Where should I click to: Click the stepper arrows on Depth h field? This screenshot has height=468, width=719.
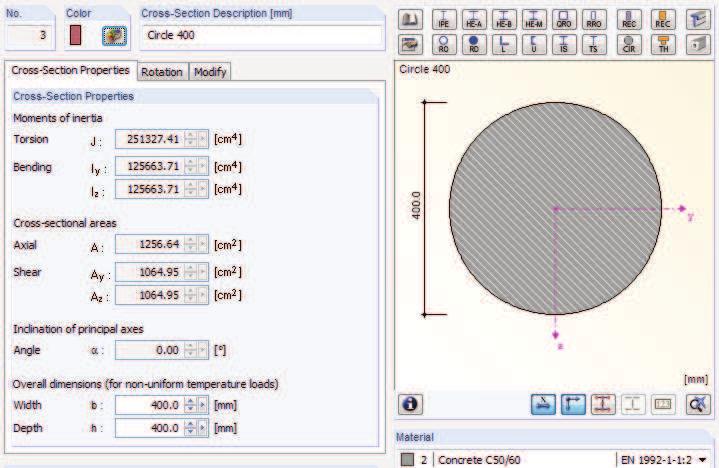[190, 428]
